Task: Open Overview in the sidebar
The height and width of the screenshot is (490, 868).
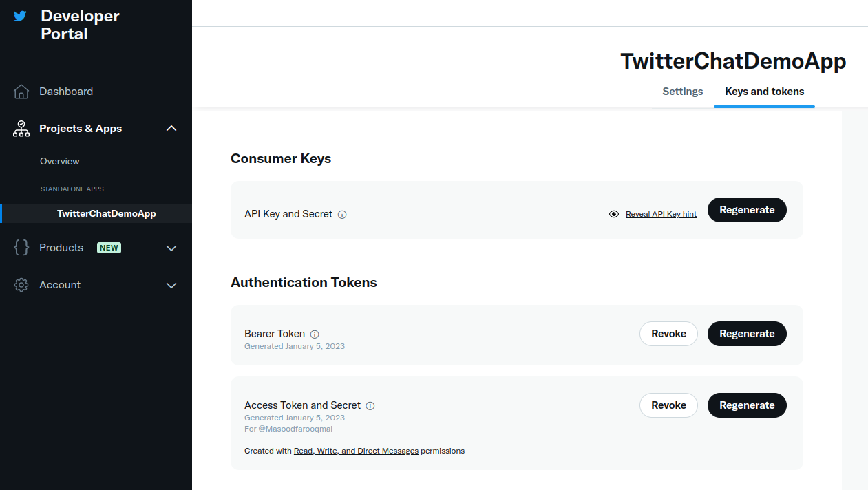Action: 60,161
